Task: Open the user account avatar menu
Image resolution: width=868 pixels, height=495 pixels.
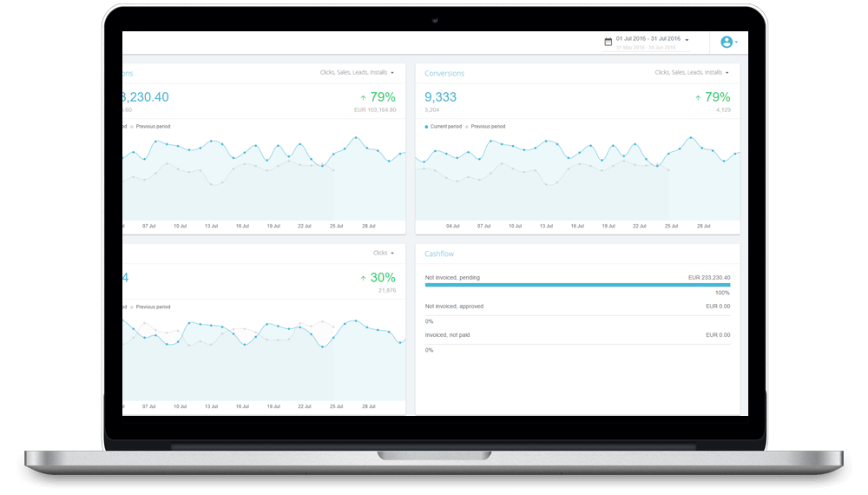Action: (728, 42)
